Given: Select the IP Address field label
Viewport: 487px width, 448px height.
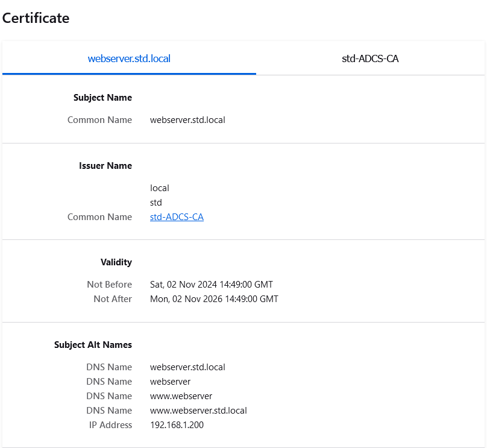Looking at the screenshot, I should (110, 424).
